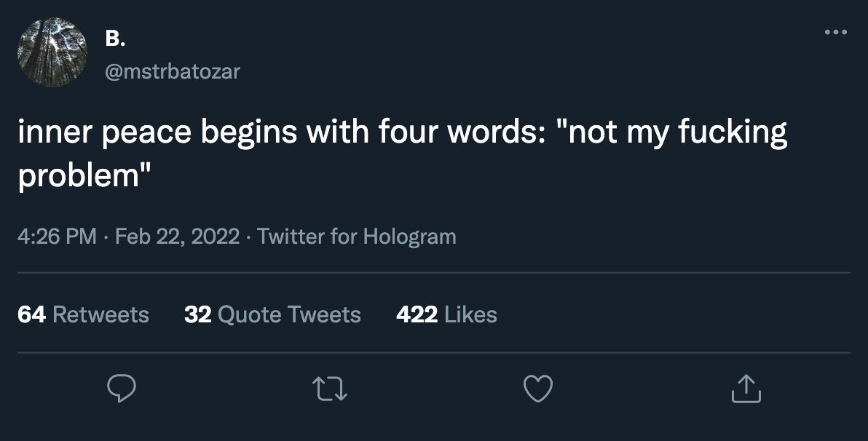Screen dimensions: 868x441
Task: Show the 422 Likes list
Action: click(x=446, y=314)
